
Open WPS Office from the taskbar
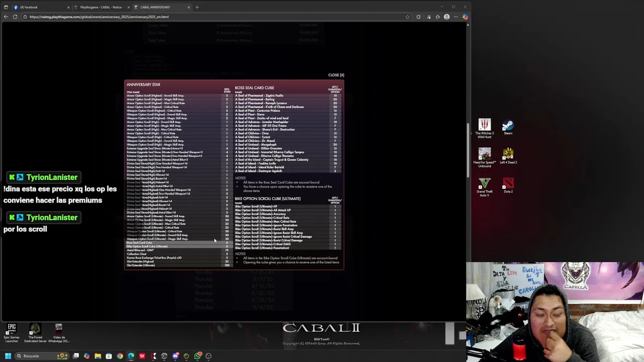[x=142, y=356]
